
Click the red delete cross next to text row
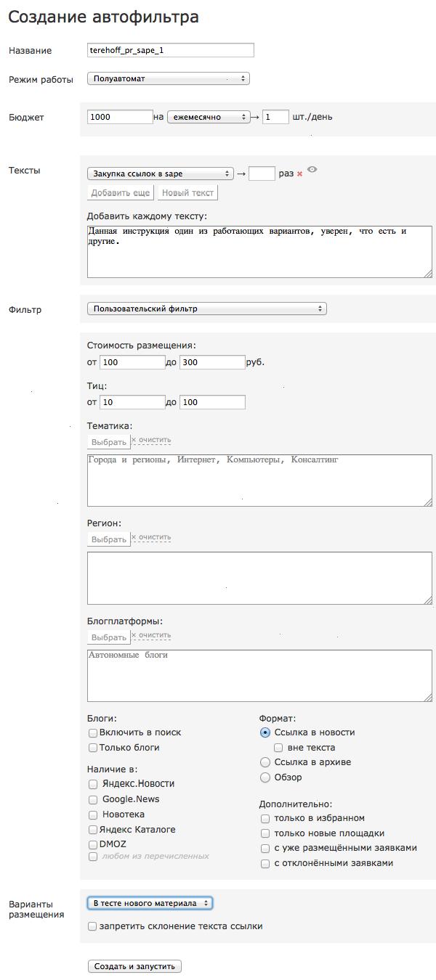(299, 174)
